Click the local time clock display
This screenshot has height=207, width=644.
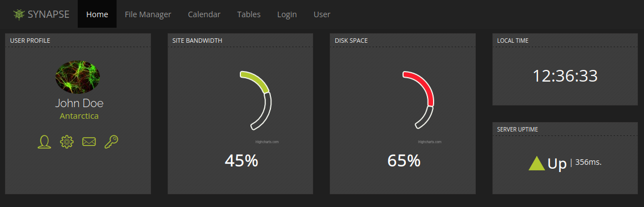[x=565, y=77]
